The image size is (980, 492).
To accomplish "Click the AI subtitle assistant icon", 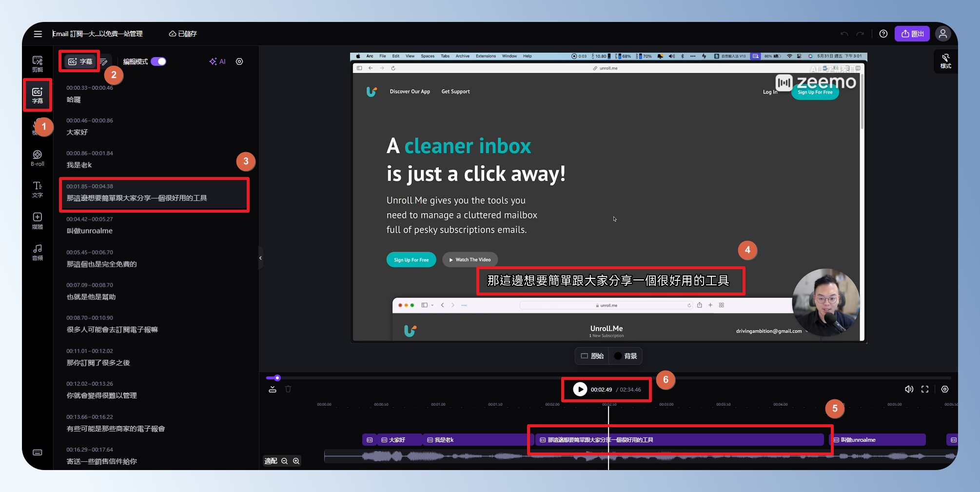I will click(217, 61).
